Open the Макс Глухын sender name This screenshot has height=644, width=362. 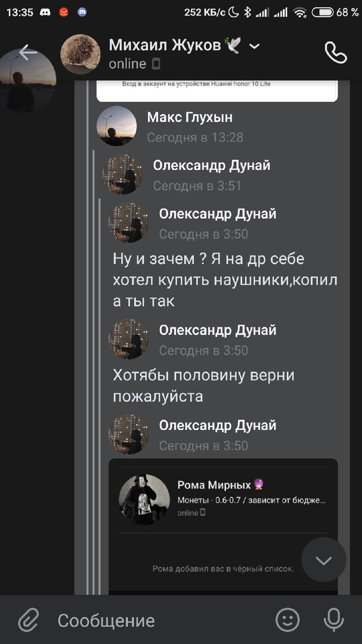(190, 117)
